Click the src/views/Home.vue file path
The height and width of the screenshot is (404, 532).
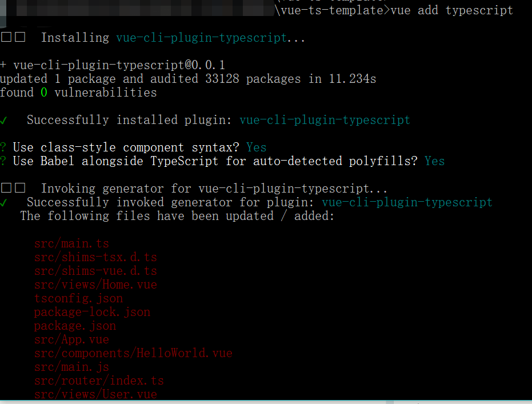(95, 285)
